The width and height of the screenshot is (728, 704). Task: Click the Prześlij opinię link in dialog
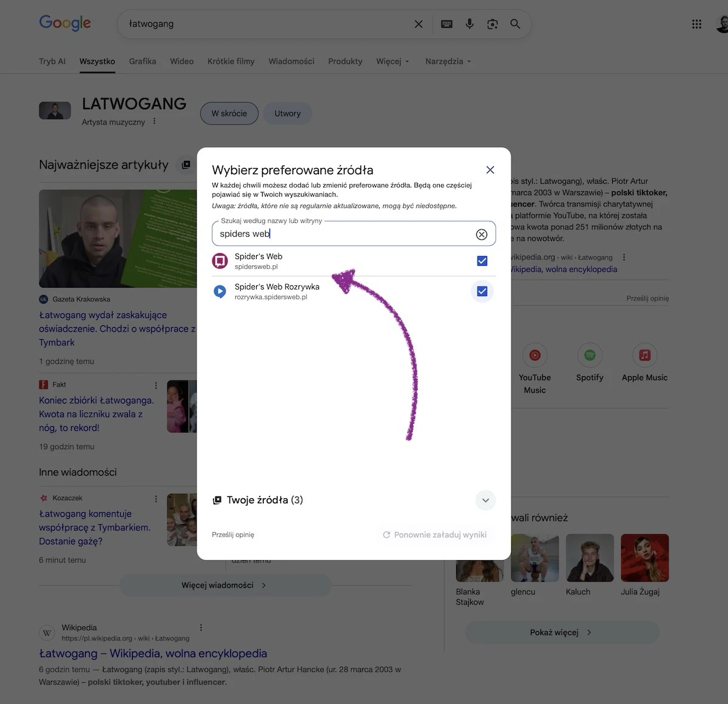coord(233,535)
